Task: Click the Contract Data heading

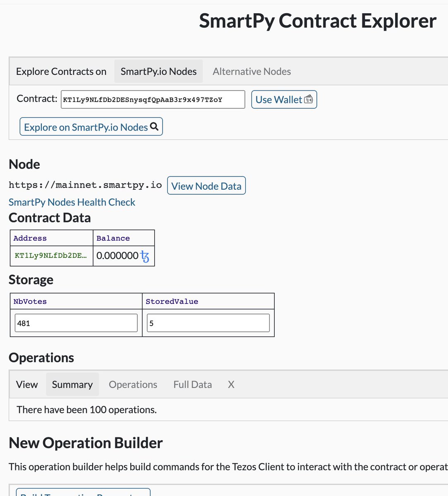Action: [x=50, y=218]
